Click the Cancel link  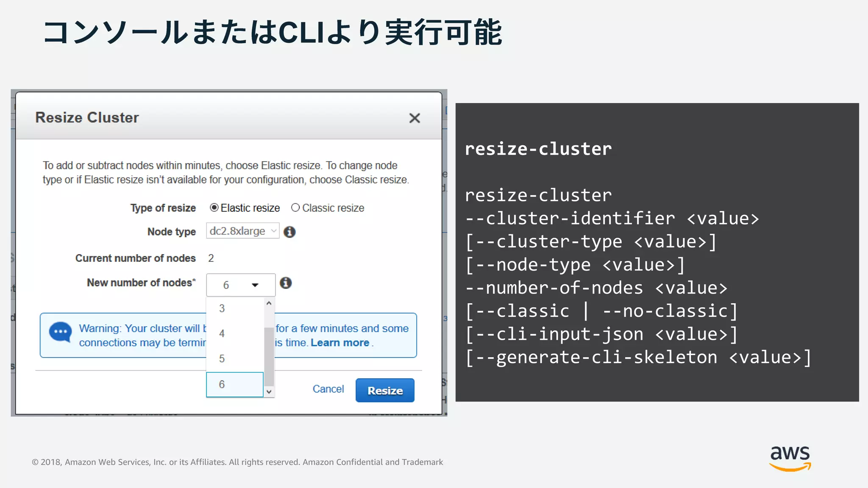pos(328,389)
